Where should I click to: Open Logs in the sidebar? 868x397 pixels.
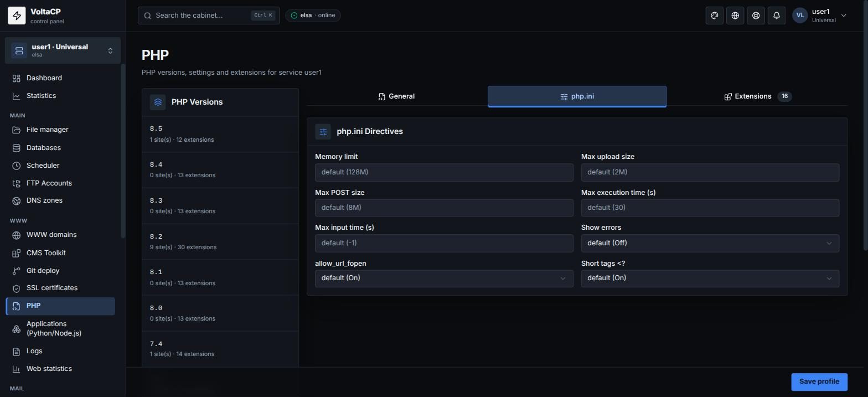tap(61, 351)
